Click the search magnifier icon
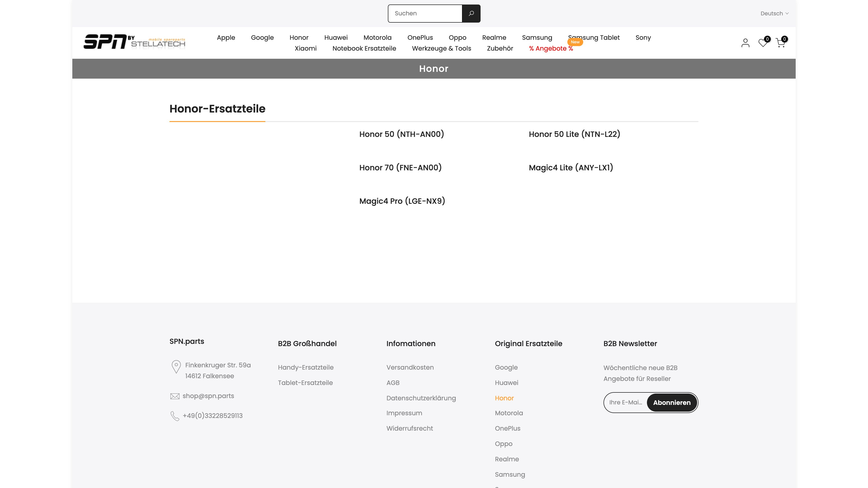 click(471, 13)
